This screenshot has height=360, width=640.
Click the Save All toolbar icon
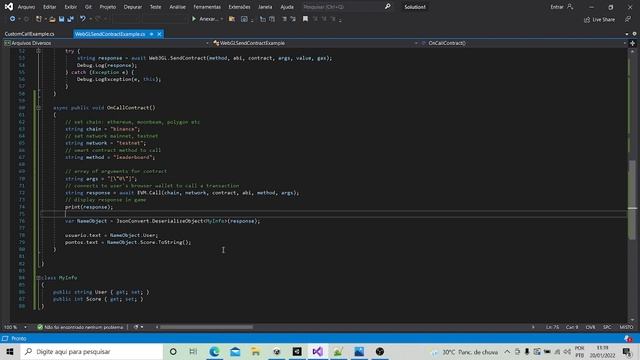tap(70, 19)
